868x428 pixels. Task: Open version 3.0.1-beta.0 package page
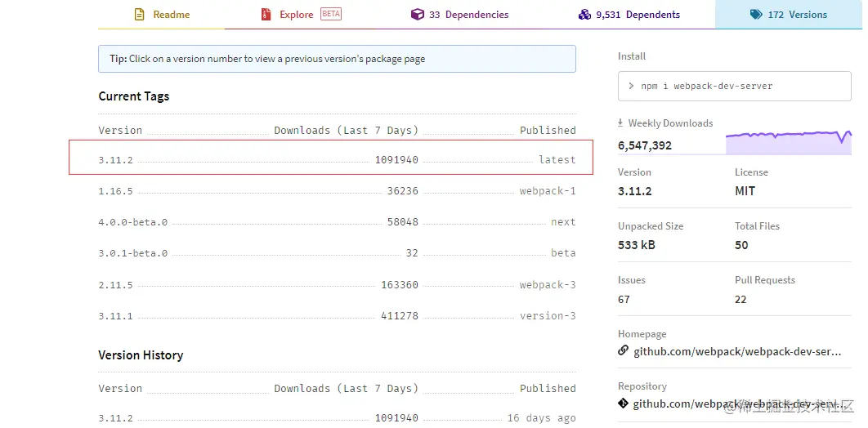point(133,253)
